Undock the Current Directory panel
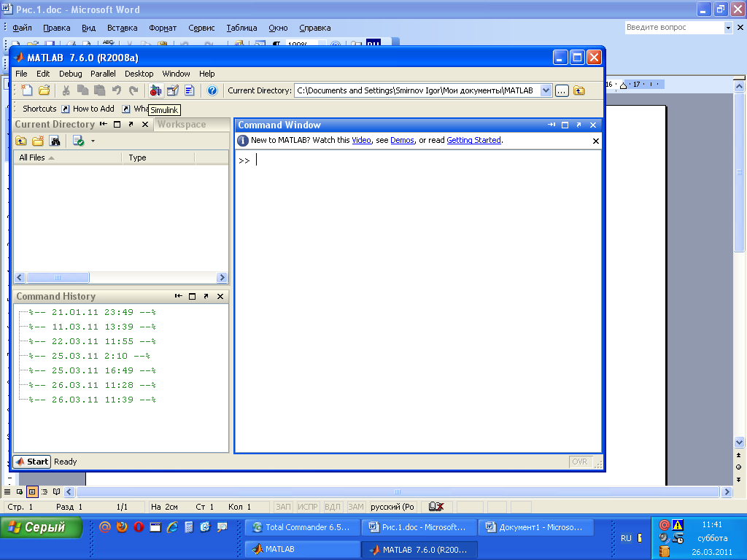 (131, 124)
